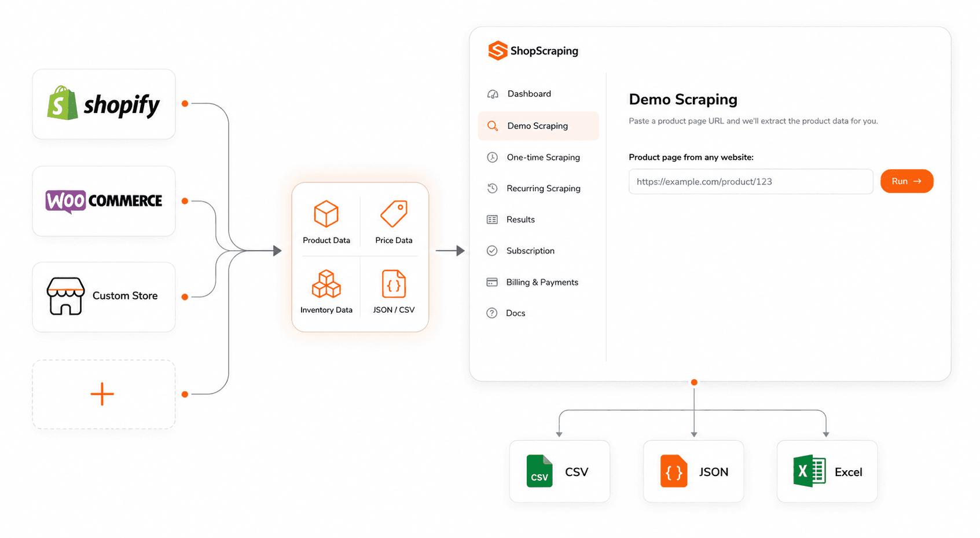The width and height of the screenshot is (980, 538).
Task: Click the Shopify bag logo
Action: [x=63, y=103]
